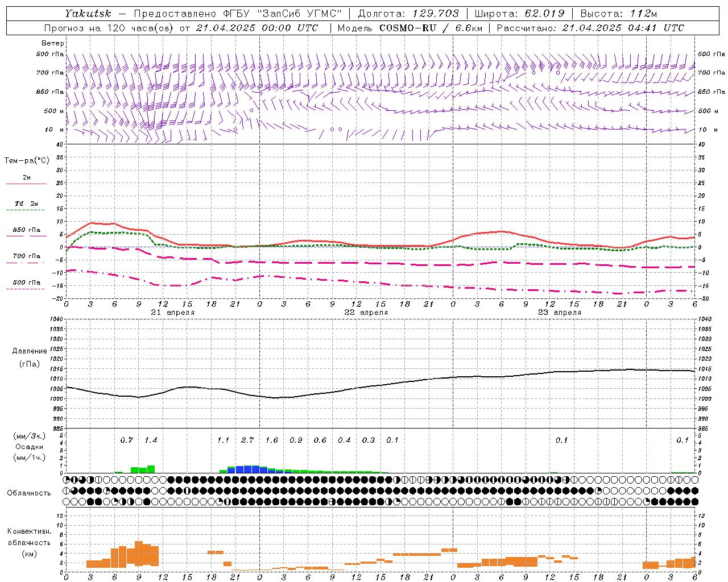Click the '21 апреля' date label
The height and width of the screenshot is (582, 728).
click(x=173, y=313)
